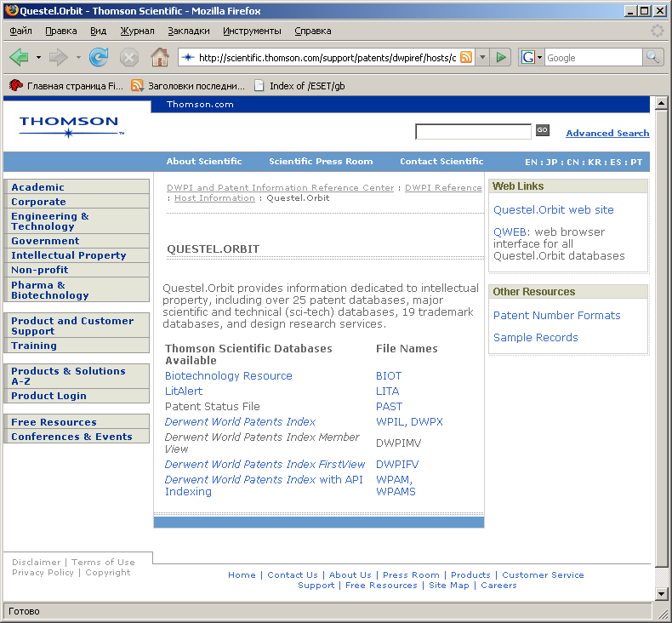Open Products & Solutions A-Z
This screenshot has height=623, width=672.
77,376
